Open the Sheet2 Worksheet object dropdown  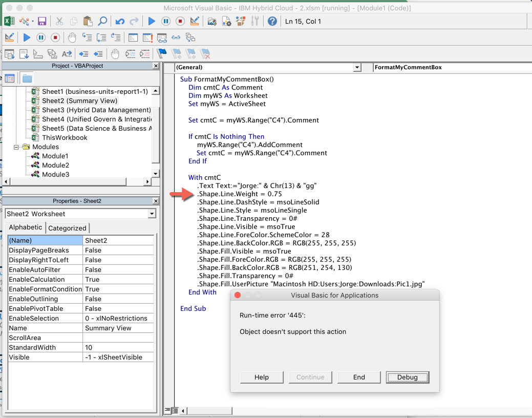pyautogui.click(x=152, y=214)
